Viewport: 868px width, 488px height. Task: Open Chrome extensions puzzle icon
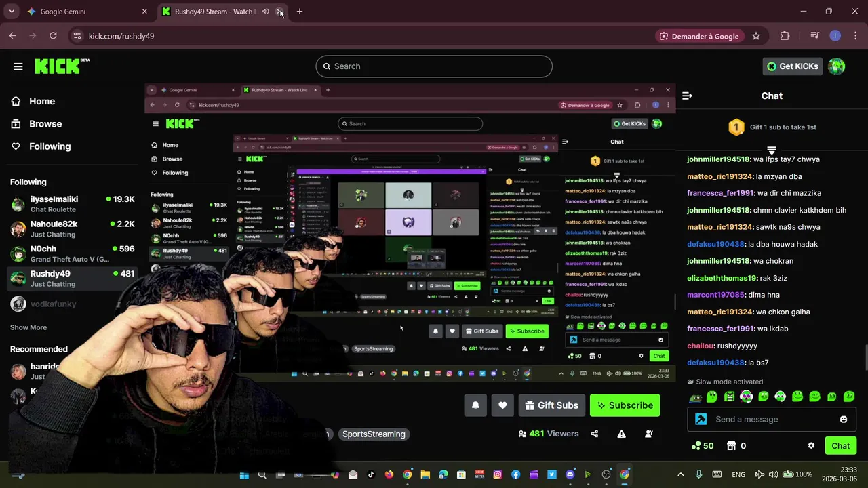click(785, 36)
